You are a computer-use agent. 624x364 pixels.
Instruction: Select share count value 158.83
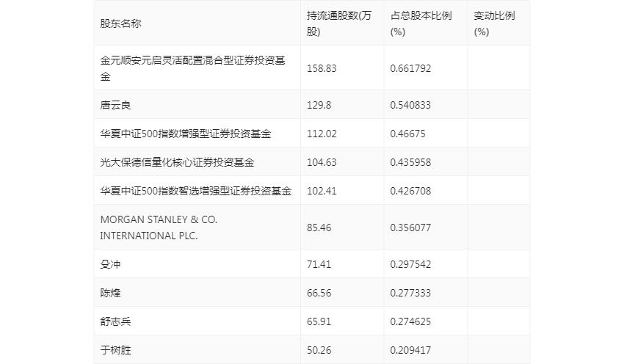point(322,68)
